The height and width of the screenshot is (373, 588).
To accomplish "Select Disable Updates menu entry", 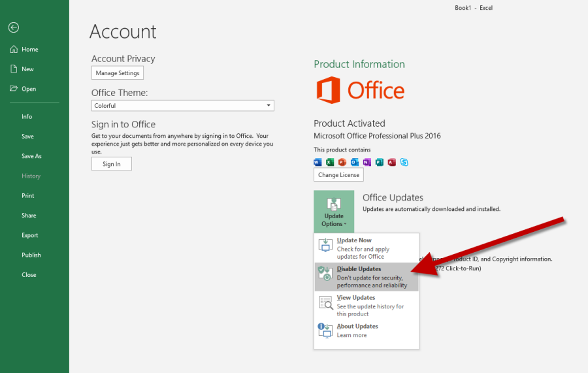I will [367, 277].
